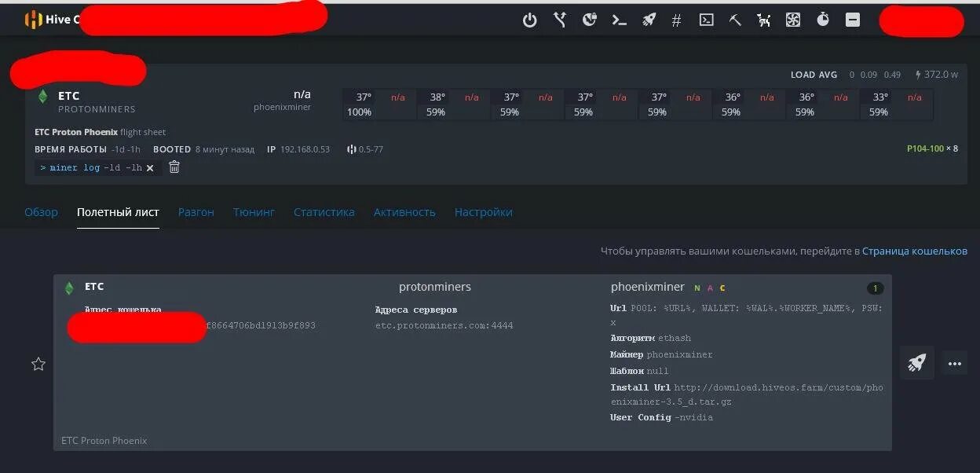Open the Настройки tab
This screenshot has width=980, height=473.
484,212
